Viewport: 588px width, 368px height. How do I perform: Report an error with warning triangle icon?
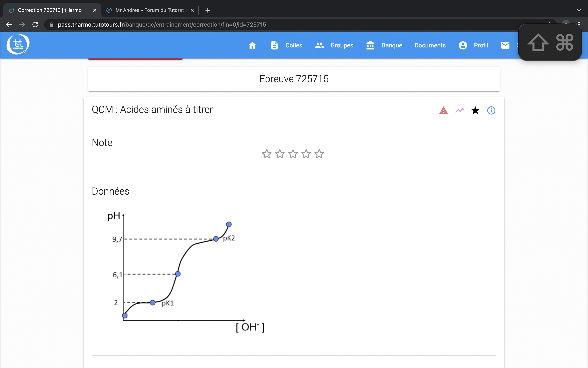443,110
